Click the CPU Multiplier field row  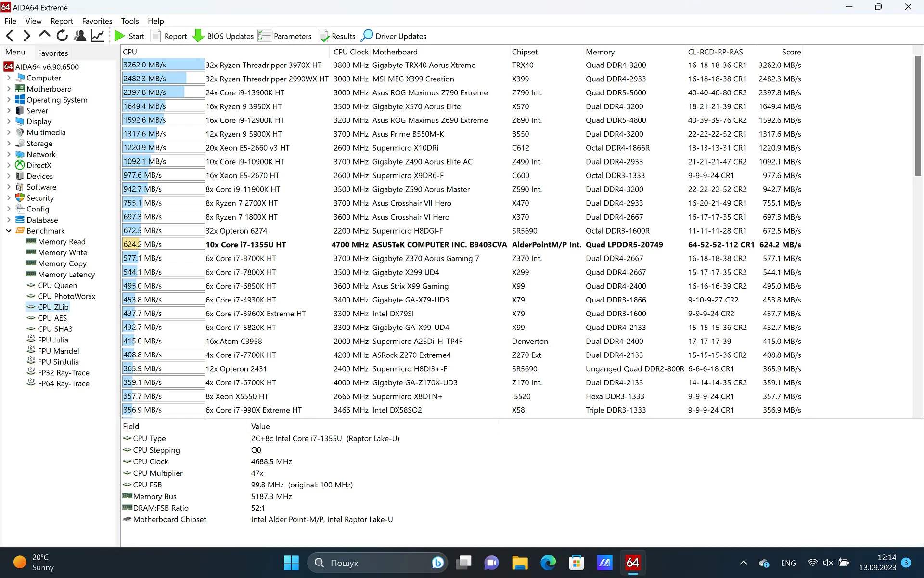pyautogui.click(x=310, y=473)
